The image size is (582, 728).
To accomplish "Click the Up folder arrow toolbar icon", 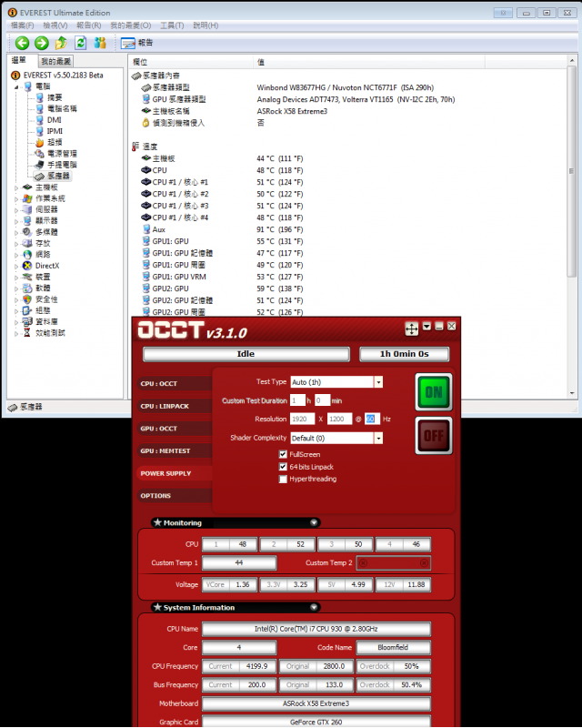I will [x=61, y=43].
